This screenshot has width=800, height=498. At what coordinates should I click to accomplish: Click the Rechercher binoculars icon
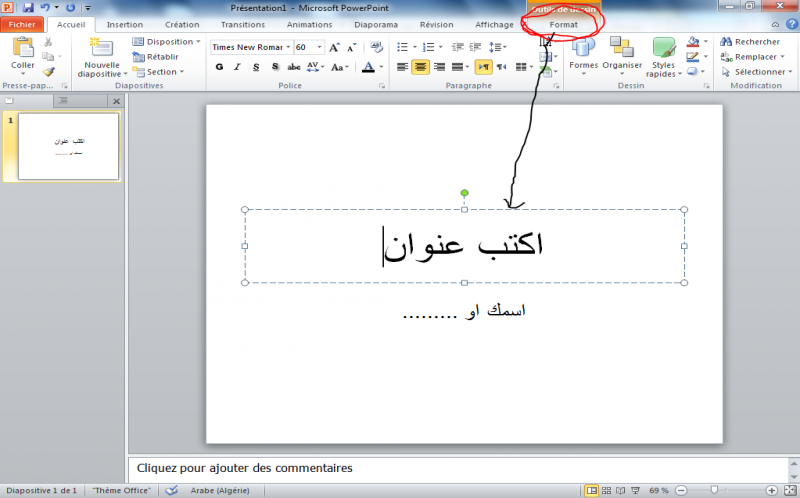click(725, 42)
